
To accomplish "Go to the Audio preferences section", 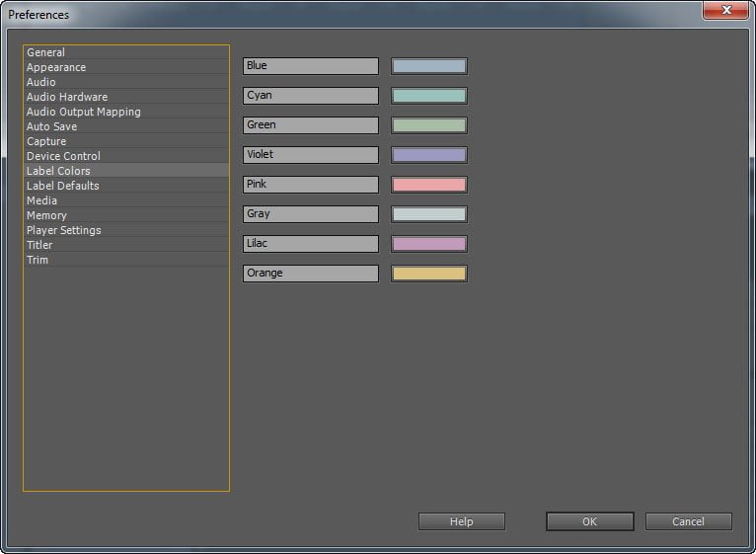I will pos(126,82).
